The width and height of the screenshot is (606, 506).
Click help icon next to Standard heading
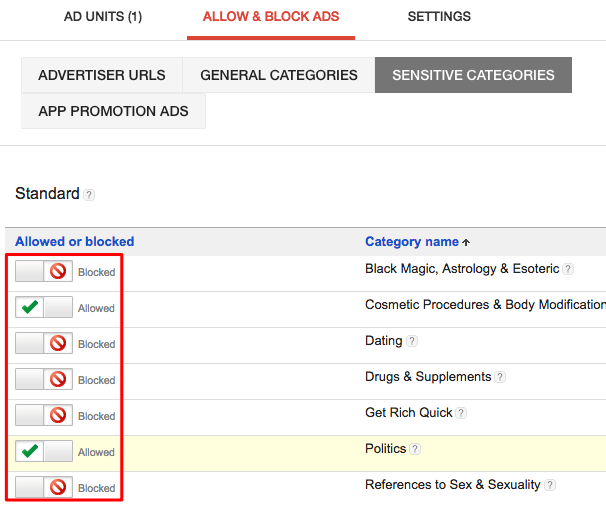pos(89,195)
